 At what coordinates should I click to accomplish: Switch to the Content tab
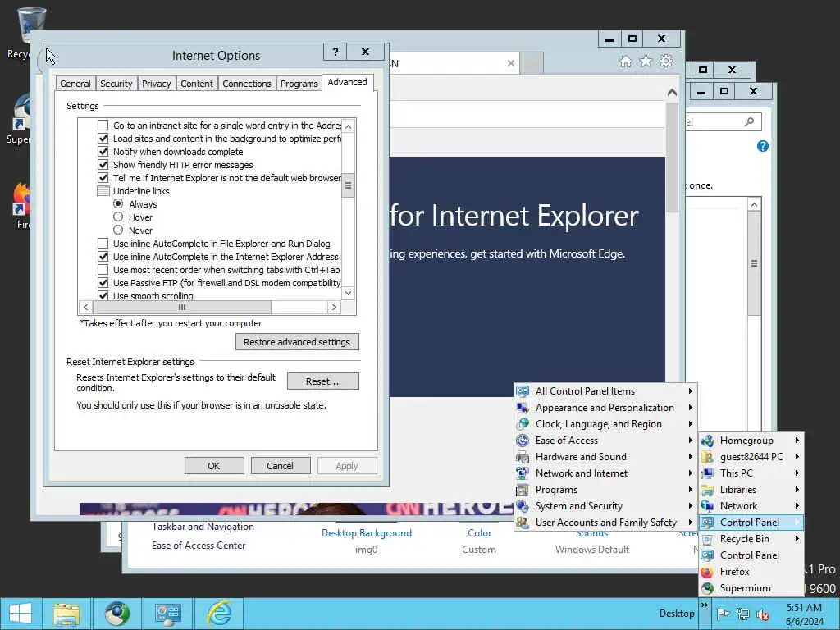(x=197, y=84)
